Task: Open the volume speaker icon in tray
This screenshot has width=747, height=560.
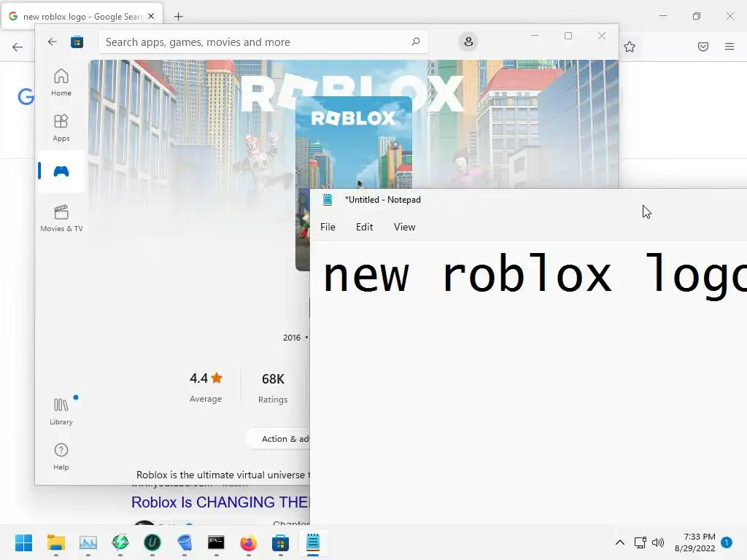Action: point(658,542)
